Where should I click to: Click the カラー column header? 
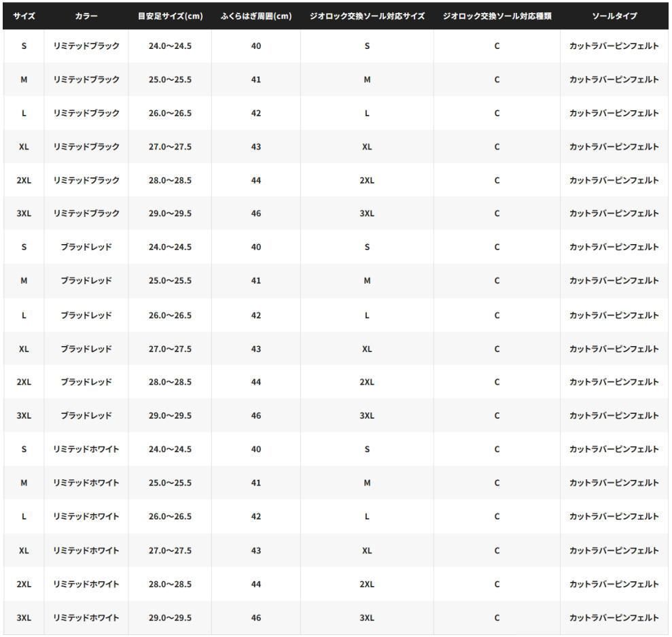pyautogui.click(x=86, y=16)
